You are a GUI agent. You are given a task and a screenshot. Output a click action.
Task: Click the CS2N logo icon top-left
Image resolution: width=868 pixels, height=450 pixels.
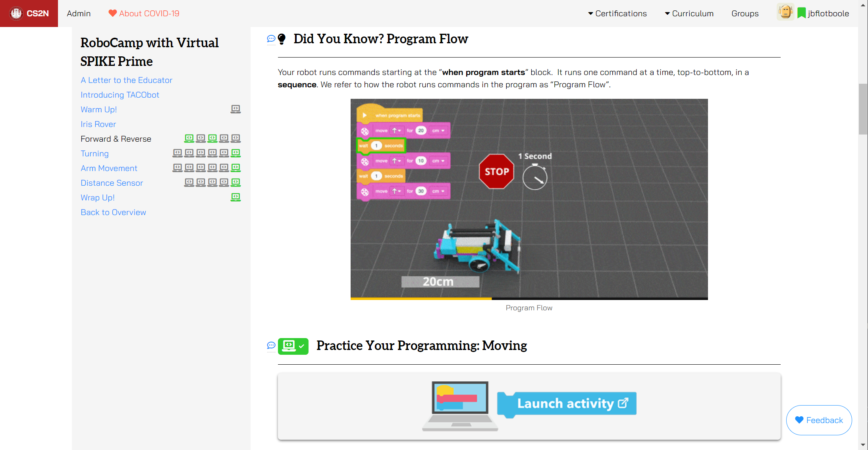point(15,13)
